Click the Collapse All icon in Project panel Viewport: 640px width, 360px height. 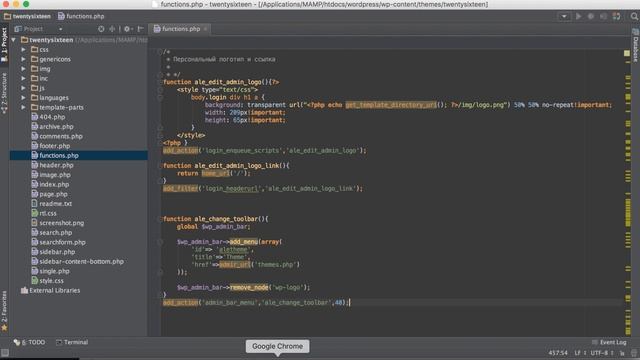[112, 29]
